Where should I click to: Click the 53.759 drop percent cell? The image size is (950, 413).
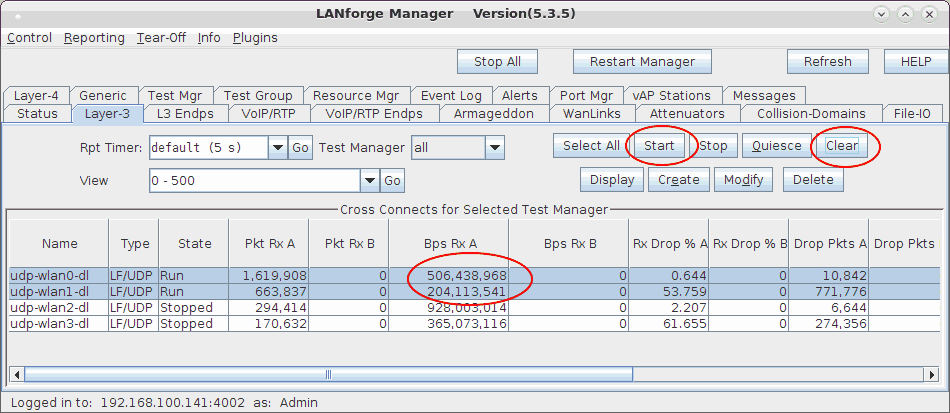669,292
